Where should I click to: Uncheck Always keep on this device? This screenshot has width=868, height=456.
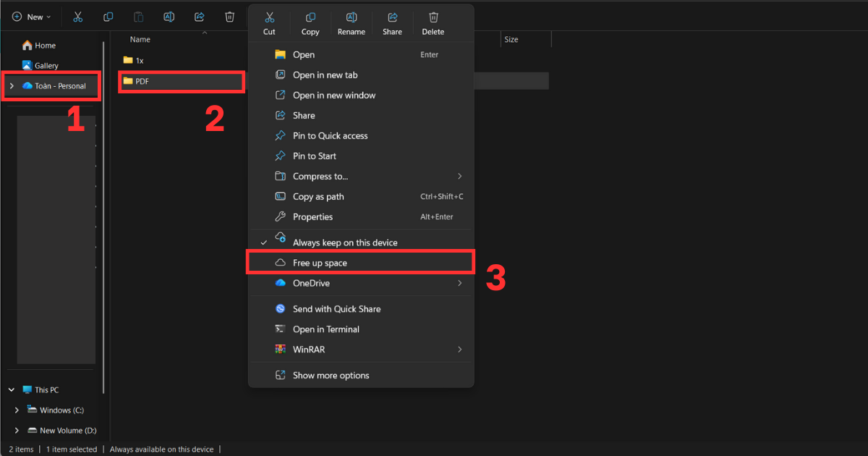(346, 242)
